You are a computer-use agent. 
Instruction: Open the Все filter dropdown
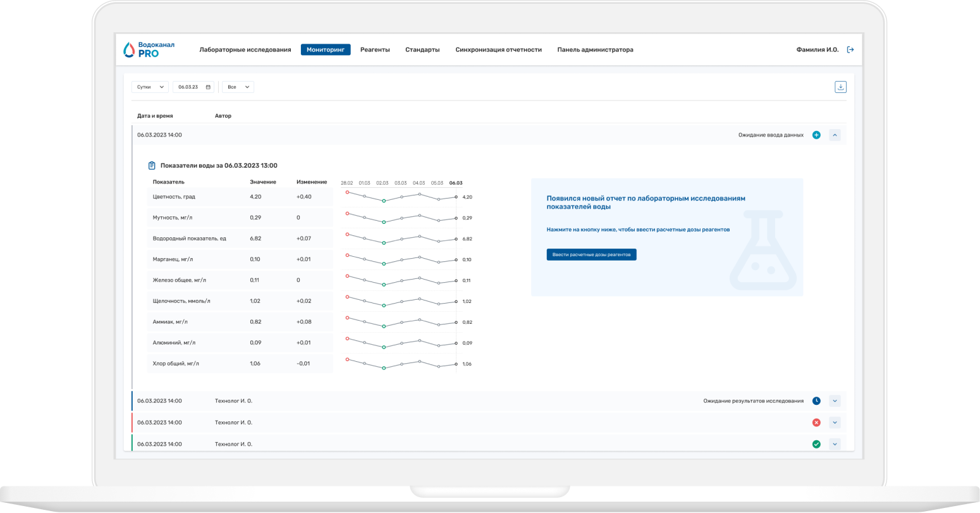click(238, 87)
